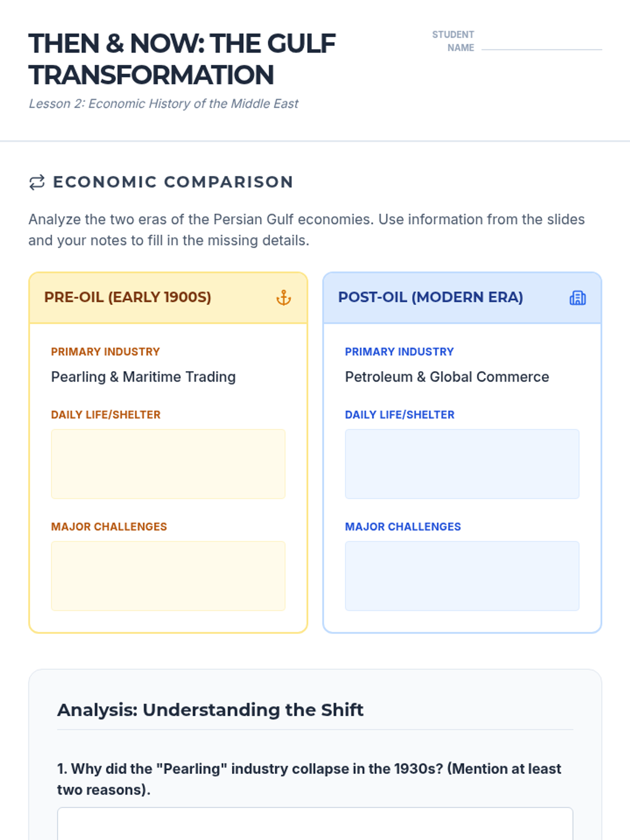
Task: Click the swap arrows icon beside Economic Comparison
Action: coord(37,182)
